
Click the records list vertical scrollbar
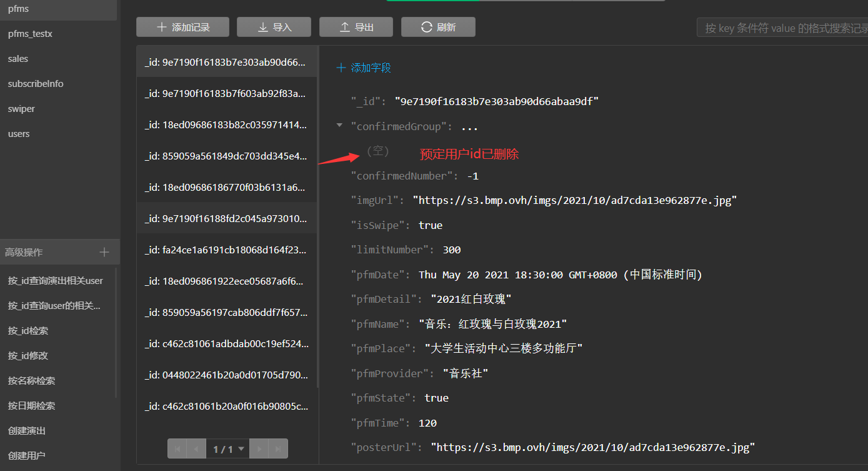tap(317, 216)
